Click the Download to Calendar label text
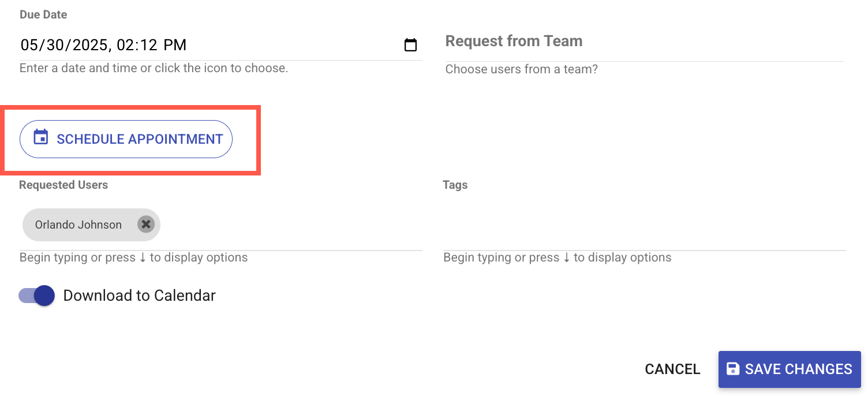 coord(139,296)
